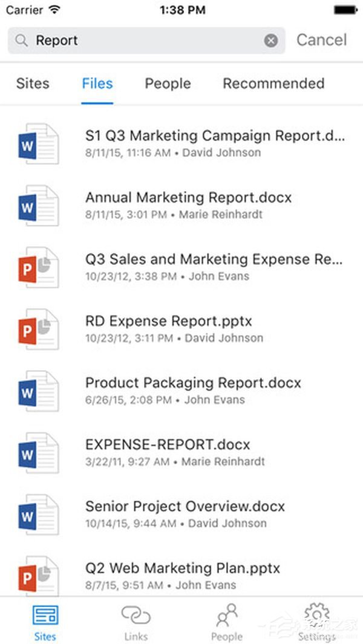Tap Word icon for Annual Marketing Report
Screen dimensions: 363x644
[38, 206]
